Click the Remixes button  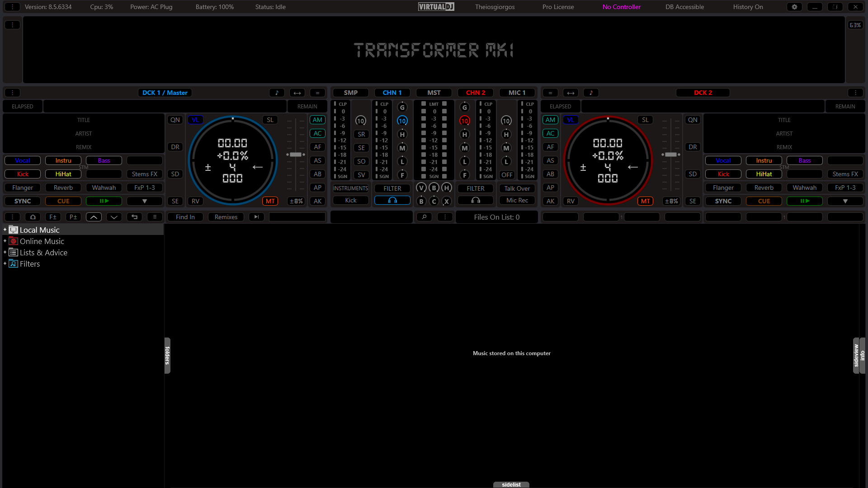pos(226,217)
